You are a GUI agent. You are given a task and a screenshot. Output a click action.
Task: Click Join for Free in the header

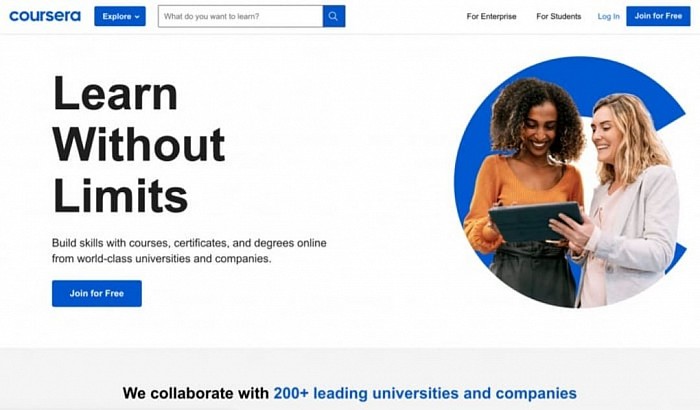coord(658,16)
